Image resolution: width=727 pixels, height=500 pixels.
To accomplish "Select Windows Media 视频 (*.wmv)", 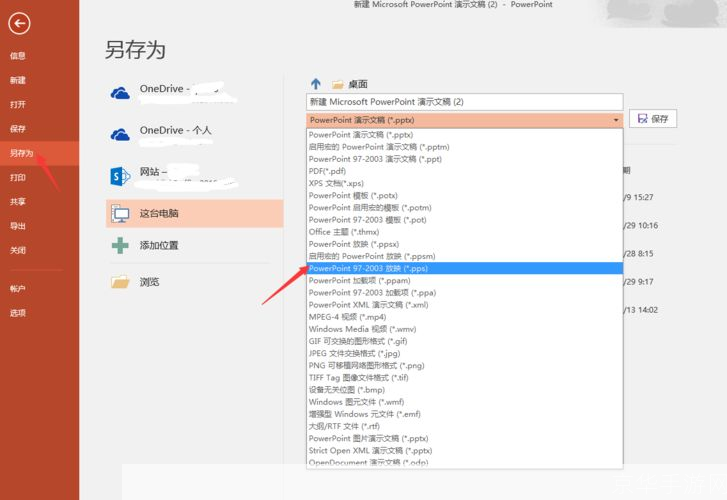I will click(x=465, y=329).
